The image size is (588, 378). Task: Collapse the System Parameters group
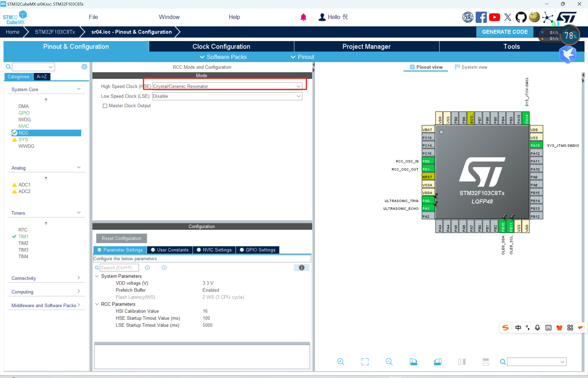97,276
